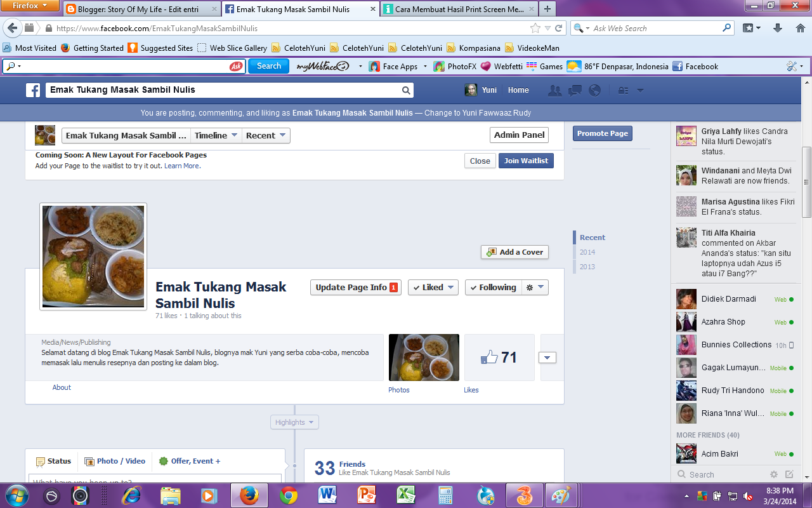This screenshot has width=812, height=508.
Task: Open the Firefox application menu button
Action: tap(30, 6)
